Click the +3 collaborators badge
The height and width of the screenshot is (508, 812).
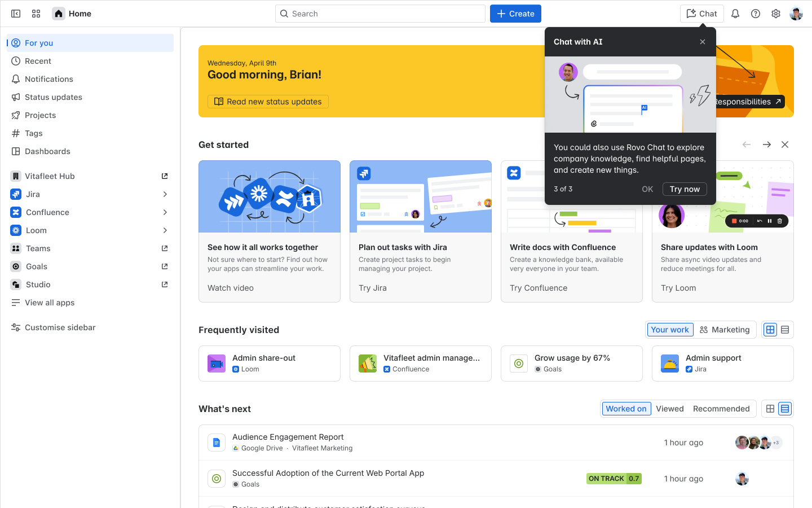[776, 443]
